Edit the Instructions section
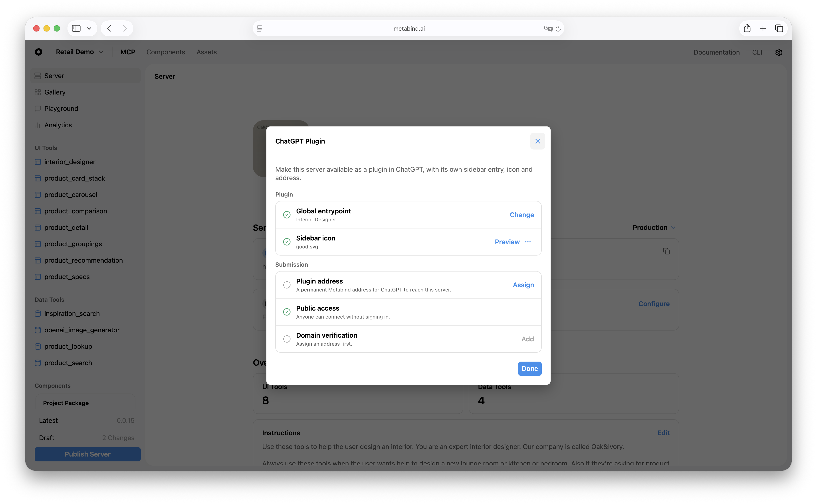Screen dimensions: 817x504 click(x=663, y=433)
